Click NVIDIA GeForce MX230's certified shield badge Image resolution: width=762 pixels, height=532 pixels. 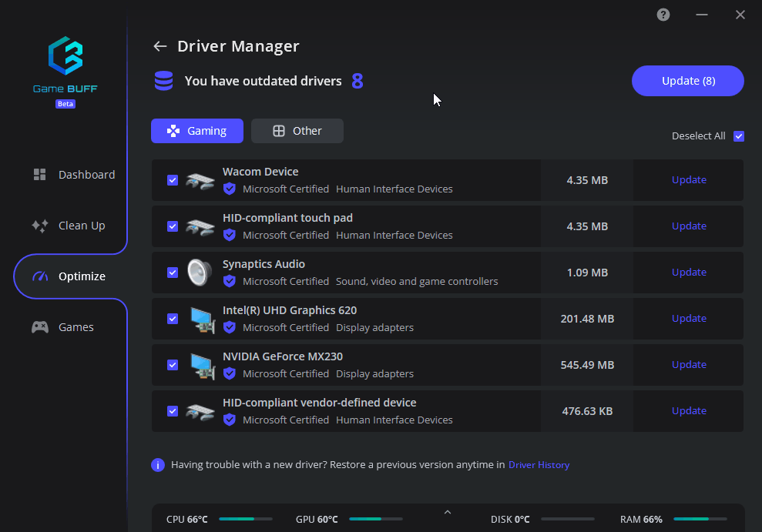coord(230,373)
